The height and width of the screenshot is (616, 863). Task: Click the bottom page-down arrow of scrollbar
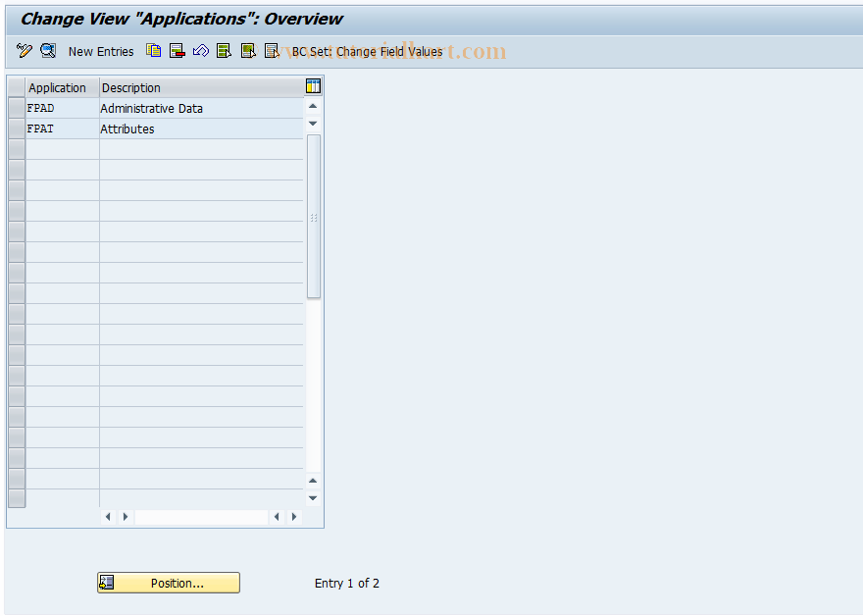[313, 498]
